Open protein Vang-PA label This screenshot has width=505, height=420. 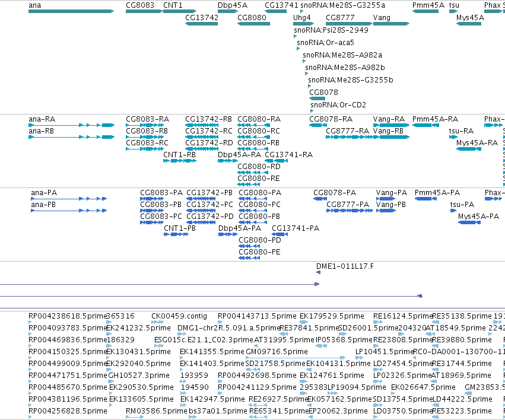[391, 193]
